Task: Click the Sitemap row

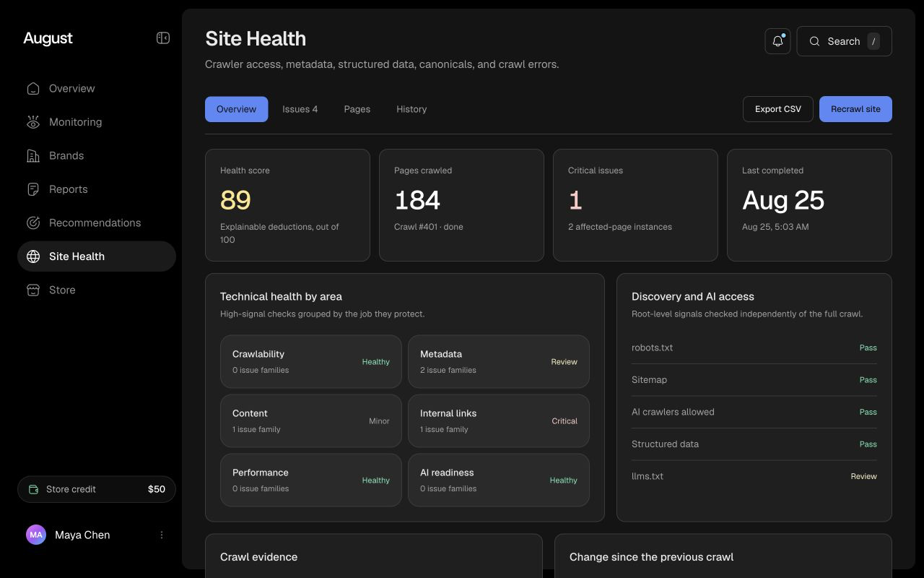Action: [754, 380]
